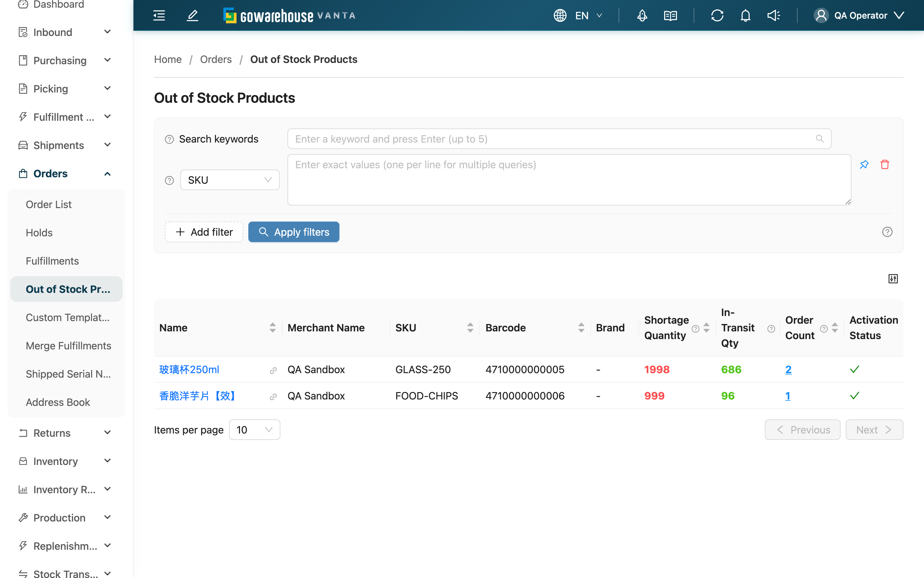Image resolution: width=924 pixels, height=578 pixels.
Task: Open the 玻璃杯250ml product link
Action: click(189, 370)
